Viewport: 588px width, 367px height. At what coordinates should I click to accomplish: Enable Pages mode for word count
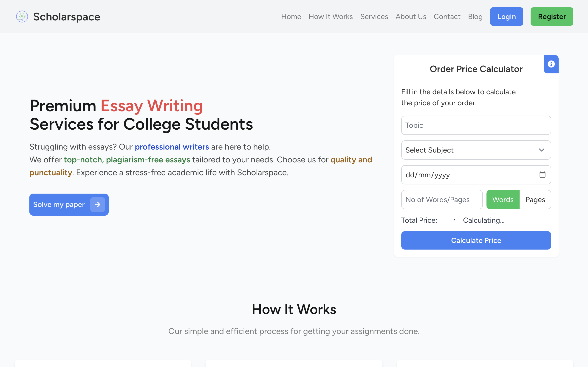coord(535,200)
